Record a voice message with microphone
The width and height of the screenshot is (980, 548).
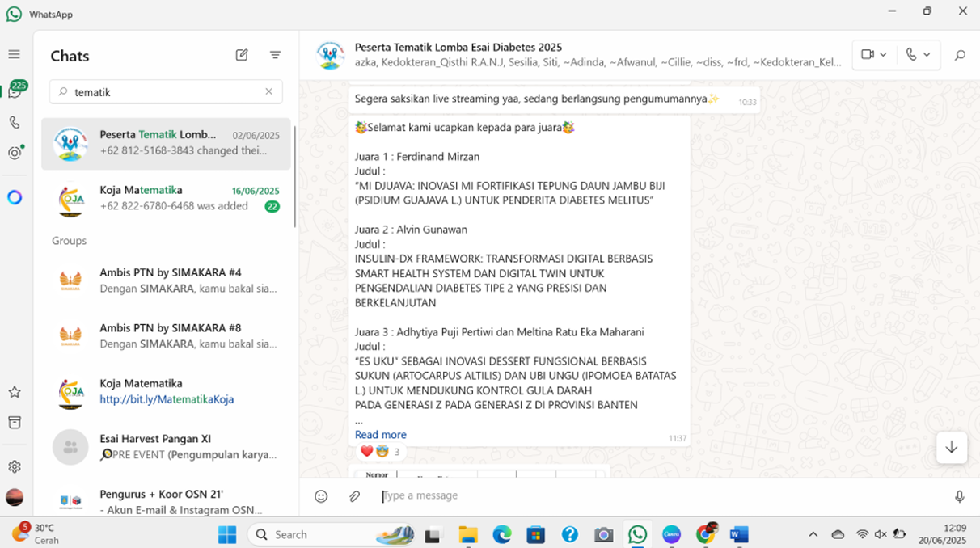click(959, 496)
